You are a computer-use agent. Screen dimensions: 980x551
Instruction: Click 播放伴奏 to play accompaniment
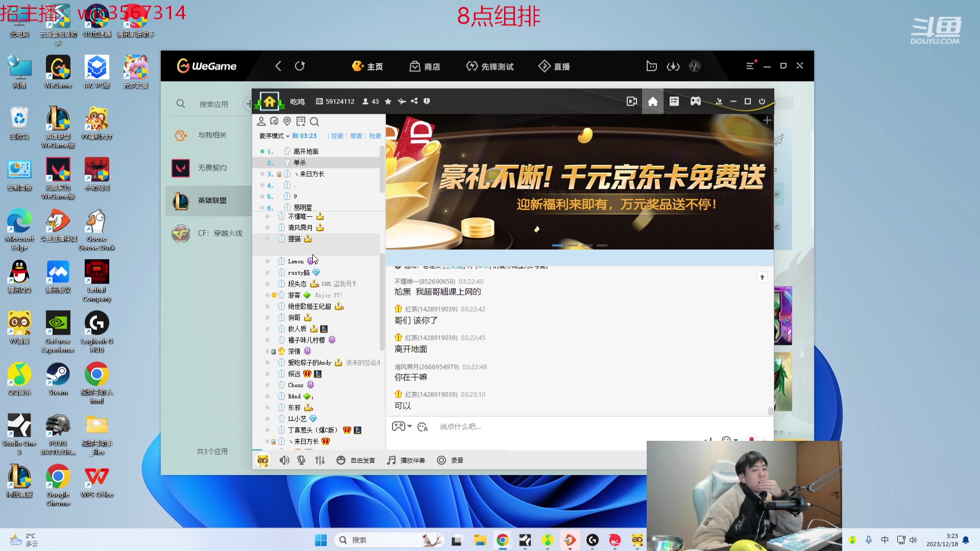point(406,460)
